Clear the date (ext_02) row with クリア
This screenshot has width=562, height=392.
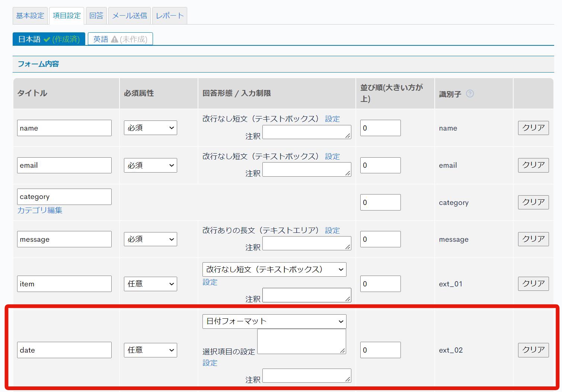[x=533, y=350]
